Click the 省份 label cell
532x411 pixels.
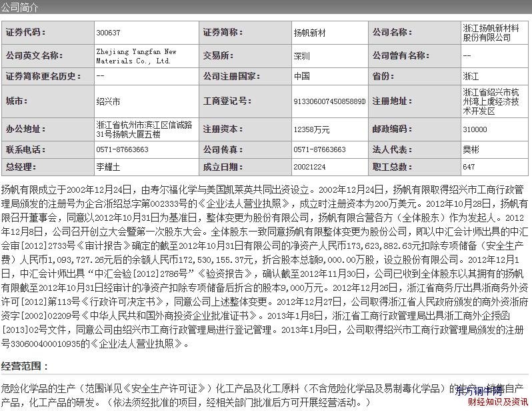(x=414, y=76)
